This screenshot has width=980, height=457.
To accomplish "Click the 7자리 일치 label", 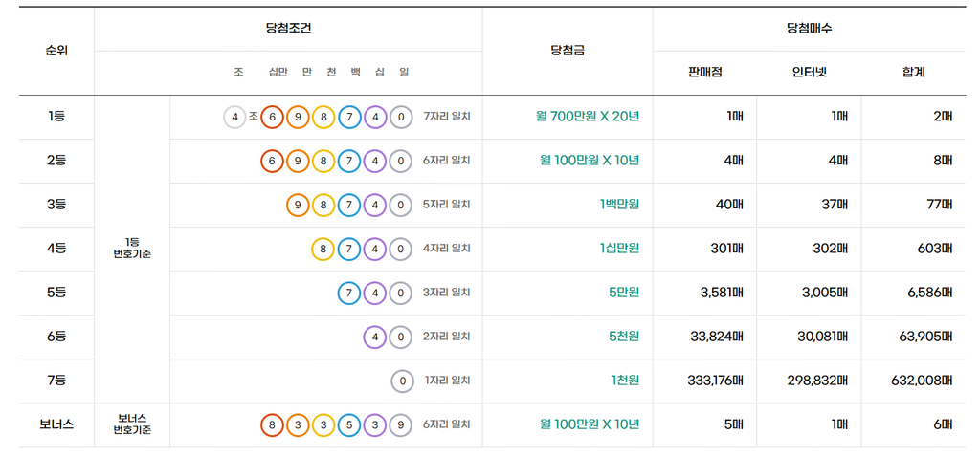I will (446, 117).
